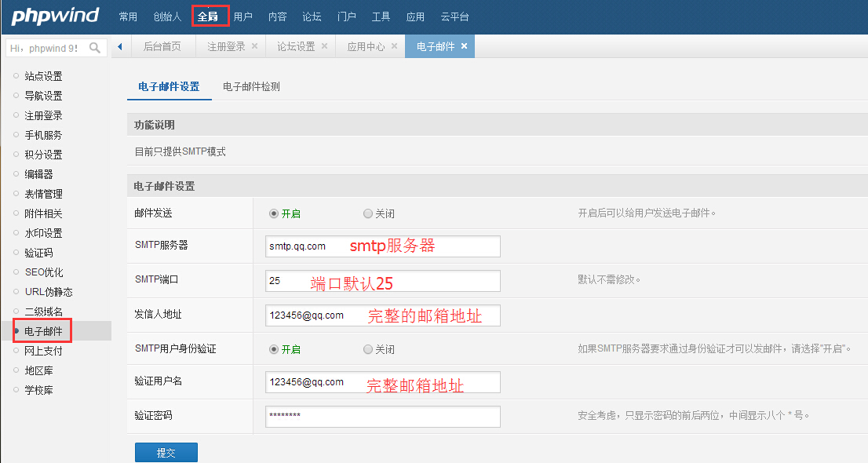Viewport: 868px width, 463px height.
Task: Open 站点设置 in the sidebar
Action: click(x=43, y=76)
